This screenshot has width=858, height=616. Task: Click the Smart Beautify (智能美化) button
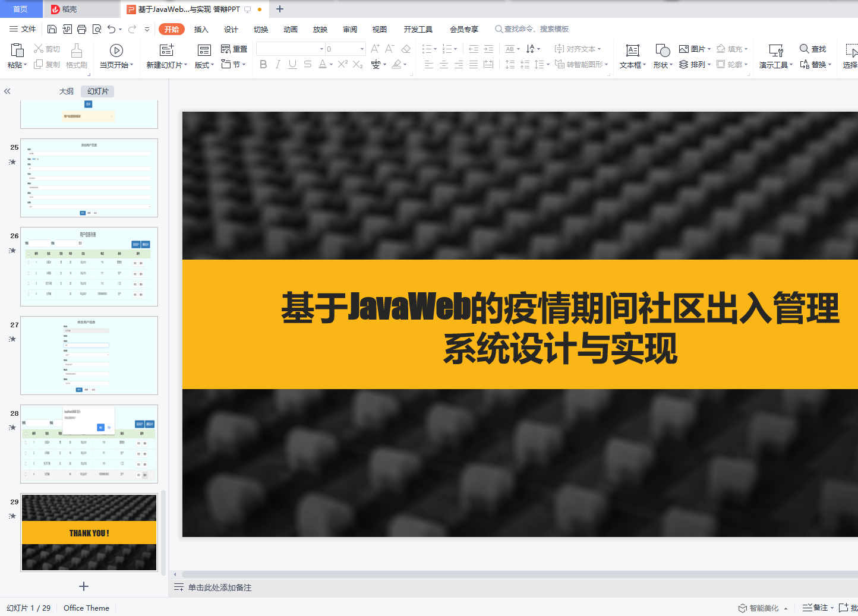(x=763, y=608)
